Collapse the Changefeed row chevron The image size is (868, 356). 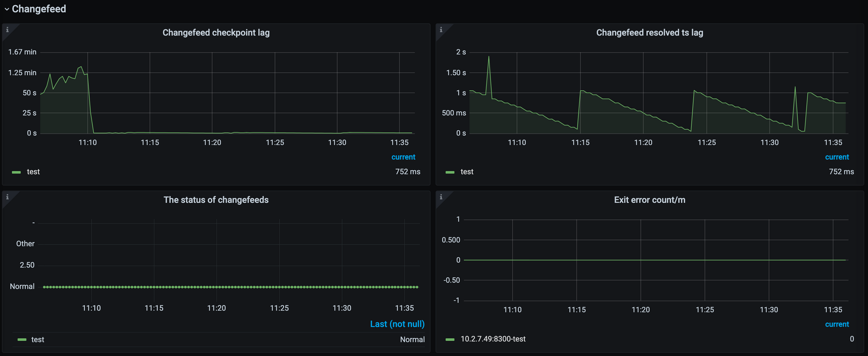7,9
